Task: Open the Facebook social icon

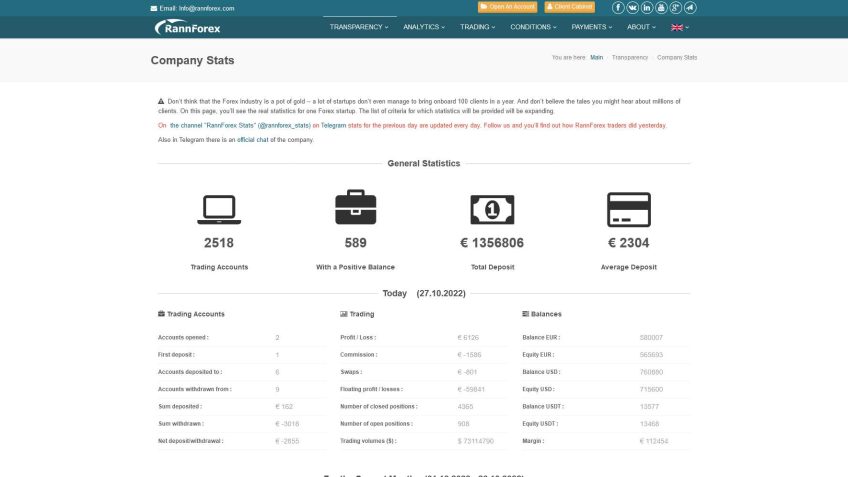Action: (x=618, y=8)
